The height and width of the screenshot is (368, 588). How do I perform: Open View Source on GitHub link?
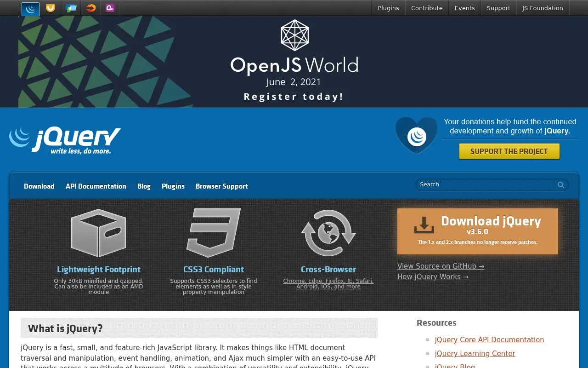[441, 266]
